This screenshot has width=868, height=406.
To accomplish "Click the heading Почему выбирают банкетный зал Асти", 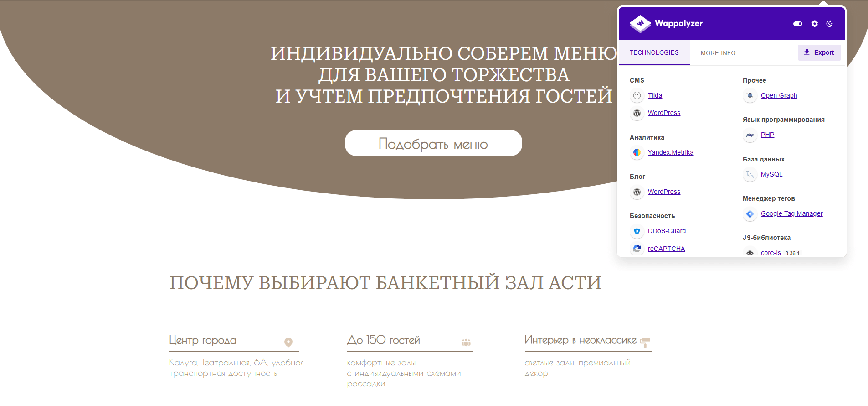I will 385,283.
